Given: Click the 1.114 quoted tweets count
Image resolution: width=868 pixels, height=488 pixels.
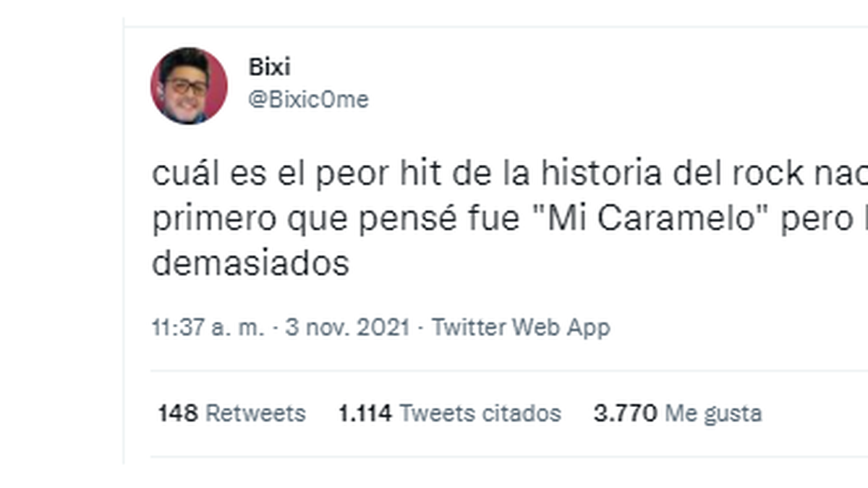Looking at the screenshot, I should (365, 414).
